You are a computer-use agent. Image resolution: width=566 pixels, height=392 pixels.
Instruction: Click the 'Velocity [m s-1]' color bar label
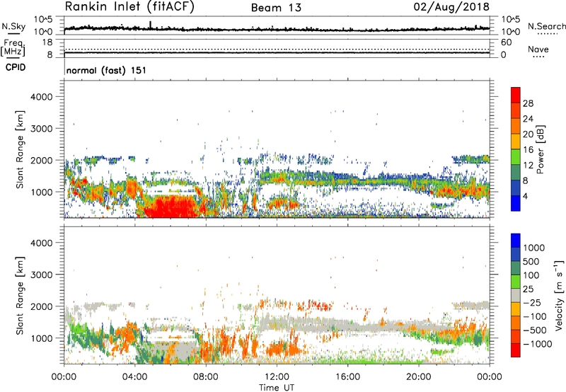(x=559, y=295)
